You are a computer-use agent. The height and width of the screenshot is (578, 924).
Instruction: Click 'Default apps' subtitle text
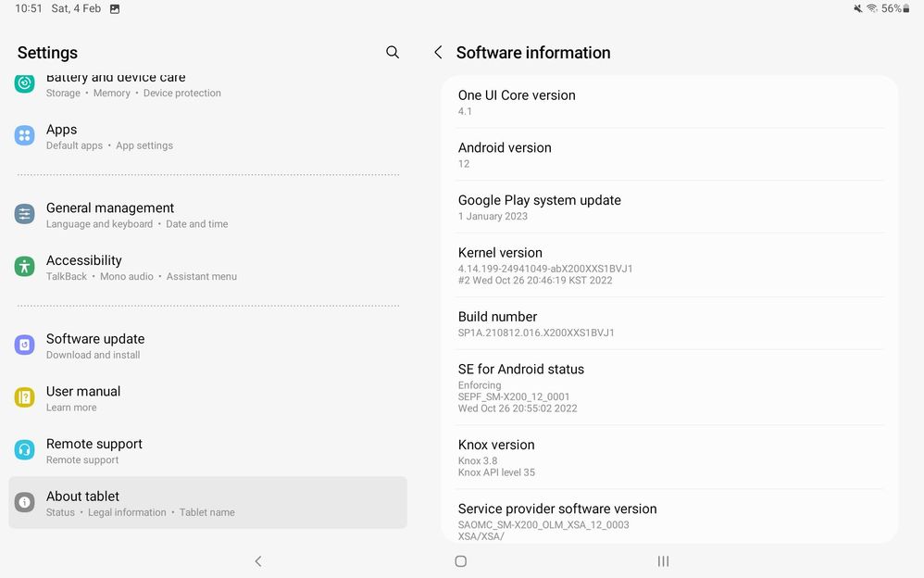click(74, 145)
